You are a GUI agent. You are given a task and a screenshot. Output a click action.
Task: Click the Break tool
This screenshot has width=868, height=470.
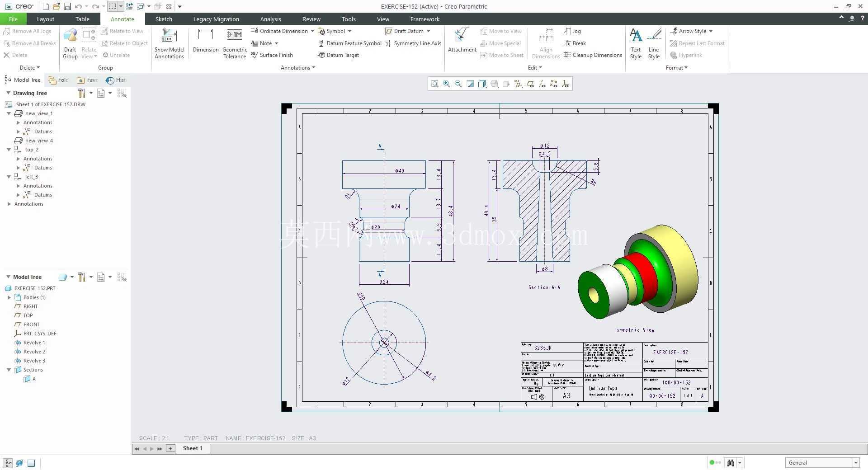tap(575, 43)
